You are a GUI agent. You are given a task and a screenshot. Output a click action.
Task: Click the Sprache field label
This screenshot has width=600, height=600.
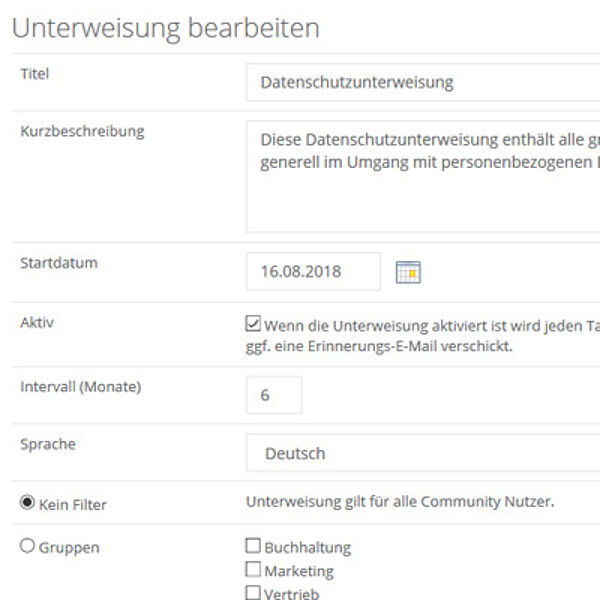[48, 444]
